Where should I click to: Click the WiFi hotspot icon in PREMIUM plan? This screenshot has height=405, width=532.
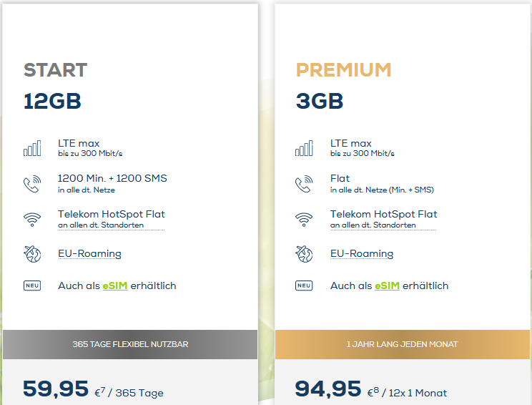tap(304, 220)
